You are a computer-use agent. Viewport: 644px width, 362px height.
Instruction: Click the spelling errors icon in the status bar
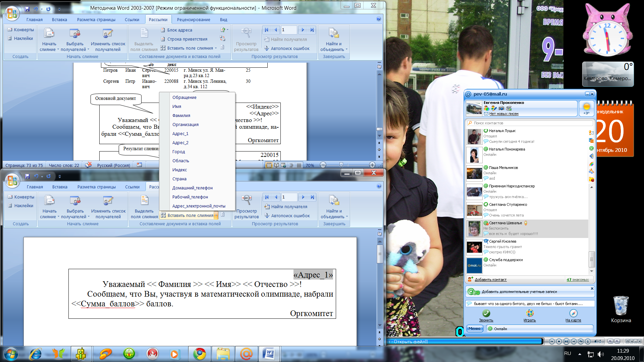coord(88,165)
